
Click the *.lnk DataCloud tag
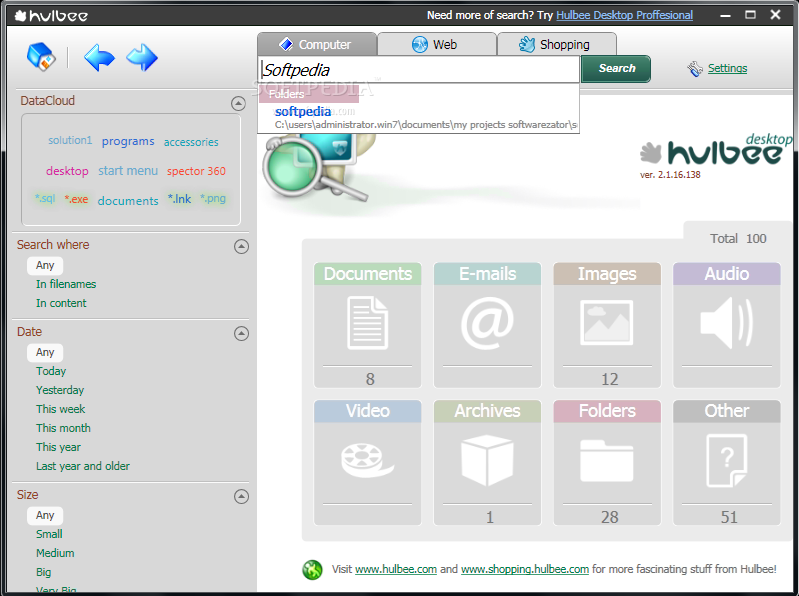coord(179,199)
